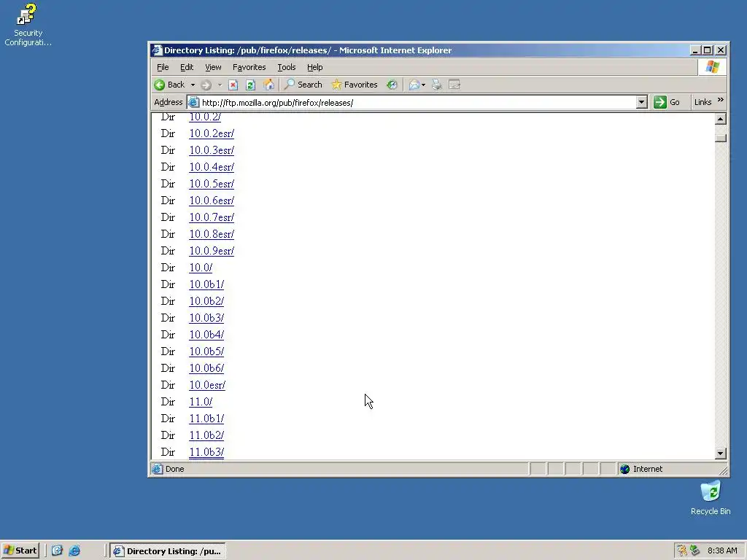747x560 pixels.
Task: Open the Favorites menu
Action: (x=249, y=67)
